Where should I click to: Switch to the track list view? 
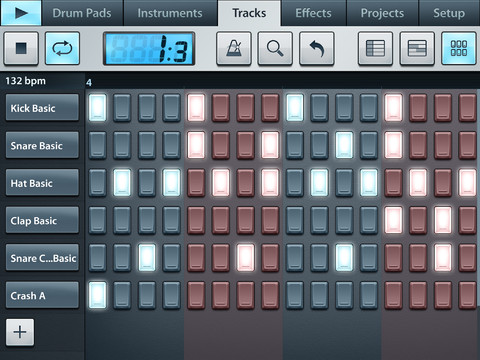click(x=375, y=48)
